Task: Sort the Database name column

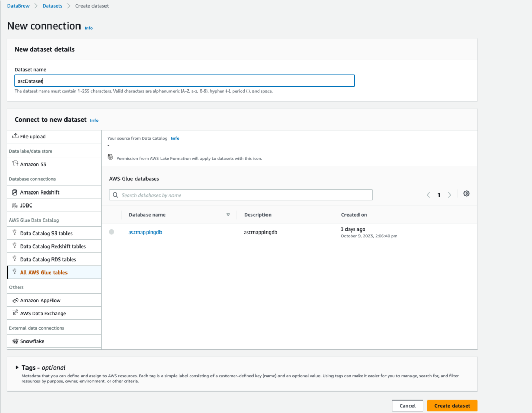Action: [x=228, y=214]
